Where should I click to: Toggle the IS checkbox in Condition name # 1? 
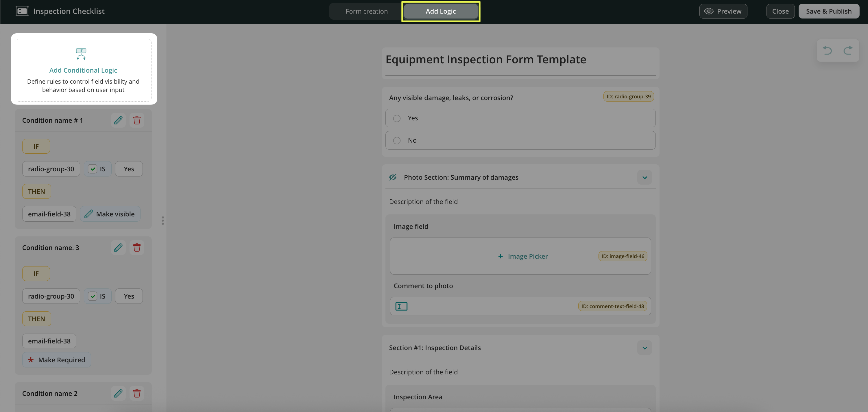pos(93,169)
